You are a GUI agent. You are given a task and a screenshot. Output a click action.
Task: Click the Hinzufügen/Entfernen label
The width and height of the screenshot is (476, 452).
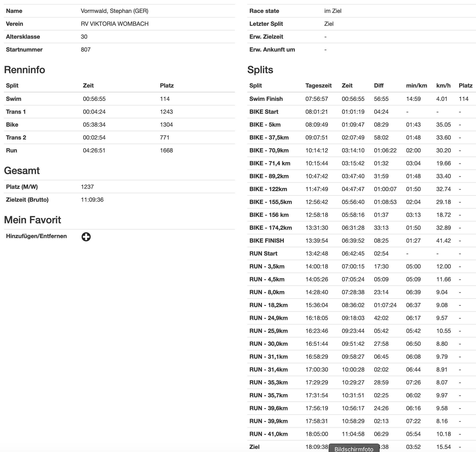click(36, 236)
